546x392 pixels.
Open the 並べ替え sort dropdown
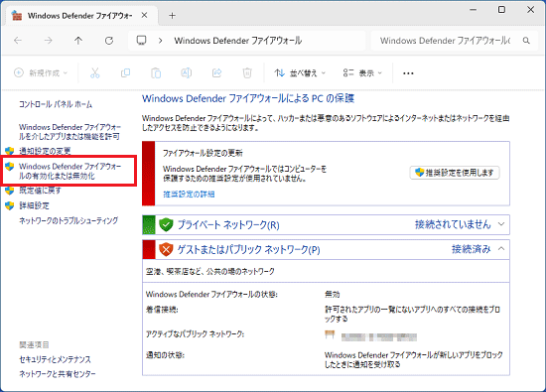point(300,72)
